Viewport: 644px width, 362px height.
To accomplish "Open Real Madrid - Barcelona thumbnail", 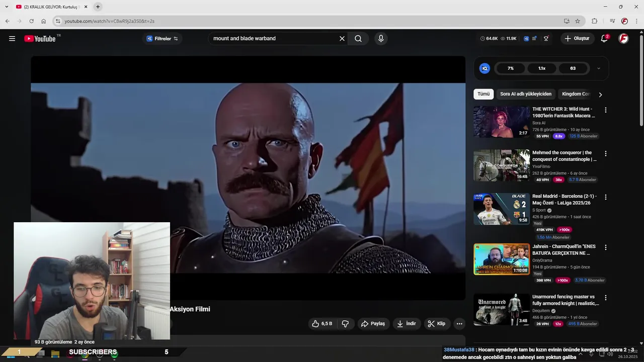I will point(502,209).
